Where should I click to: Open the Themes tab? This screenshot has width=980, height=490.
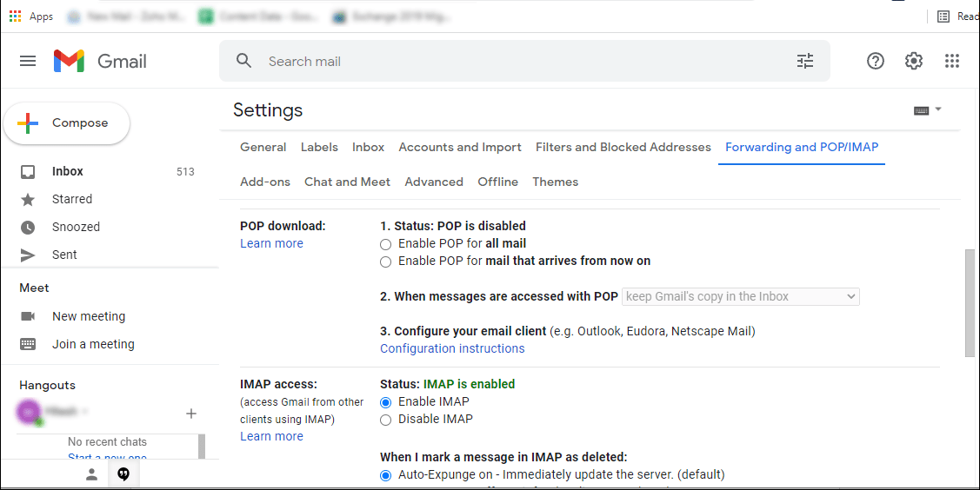(x=555, y=182)
